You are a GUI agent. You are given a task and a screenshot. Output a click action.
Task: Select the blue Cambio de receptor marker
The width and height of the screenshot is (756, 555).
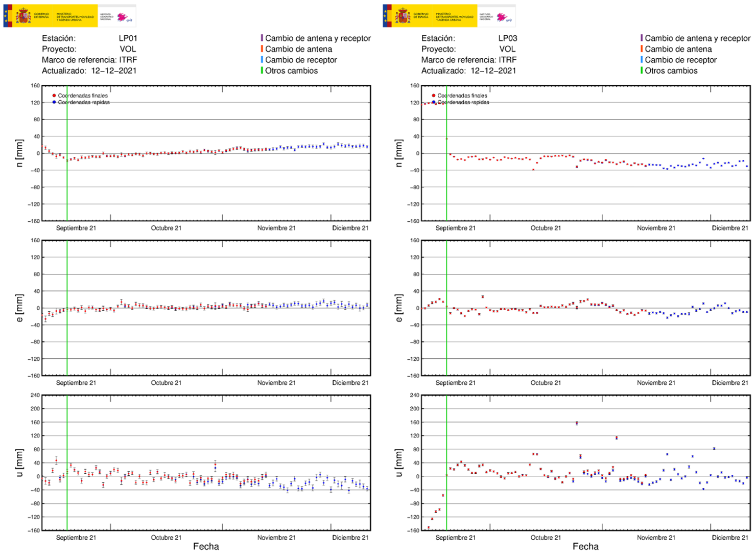(x=262, y=60)
